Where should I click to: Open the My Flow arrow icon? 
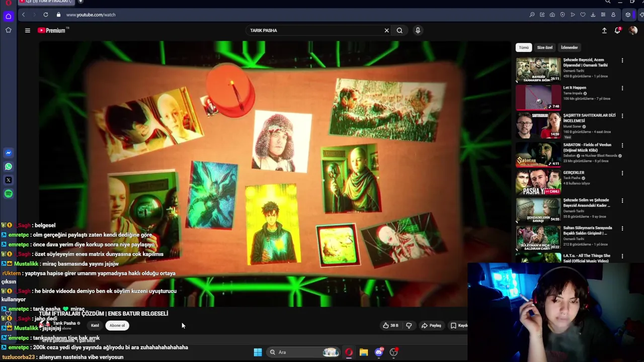tap(573, 15)
